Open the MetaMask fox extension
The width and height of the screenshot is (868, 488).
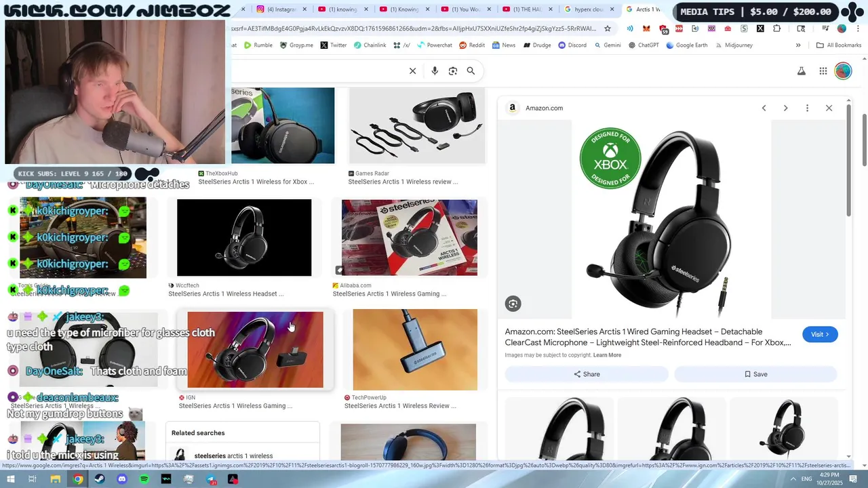[x=646, y=28]
